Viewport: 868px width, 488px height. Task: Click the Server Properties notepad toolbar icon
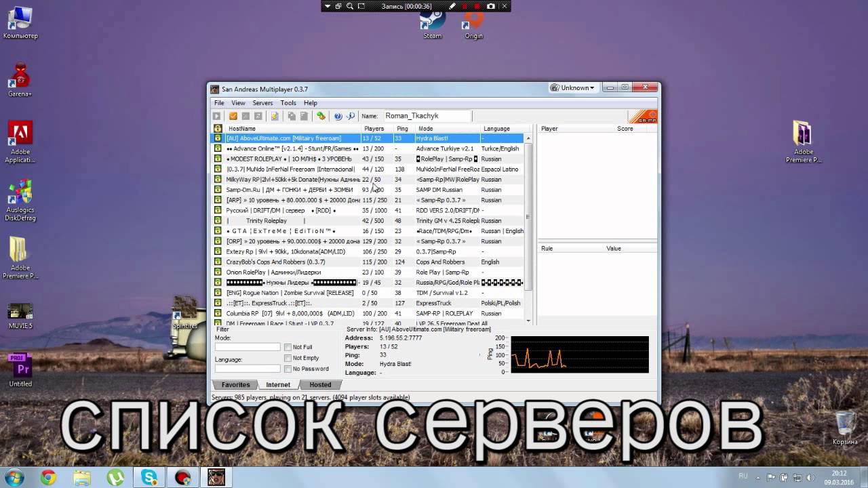pyautogui.click(x=275, y=116)
